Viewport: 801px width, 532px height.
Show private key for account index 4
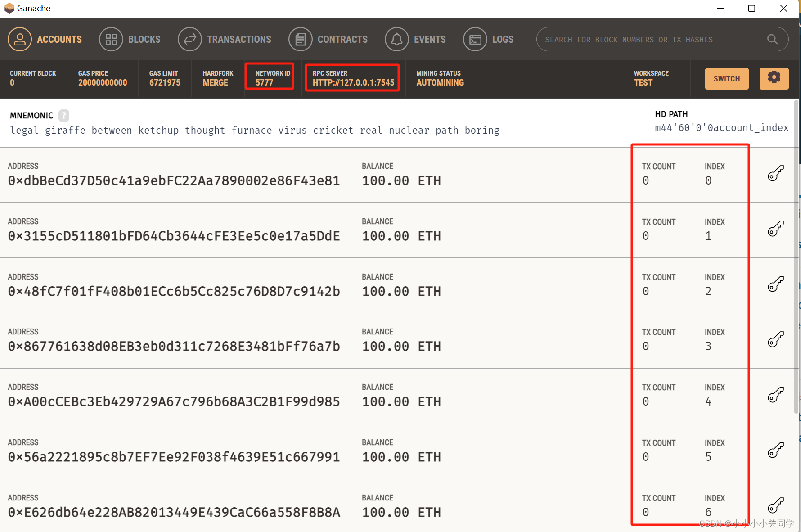pyautogui.click(x=776, y=395)
